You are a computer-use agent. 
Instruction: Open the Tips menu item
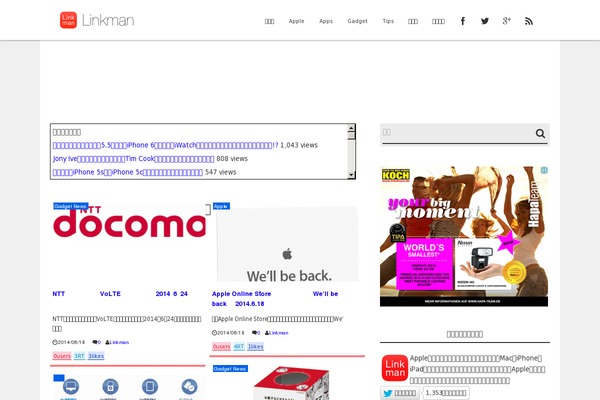click(388, 21)
